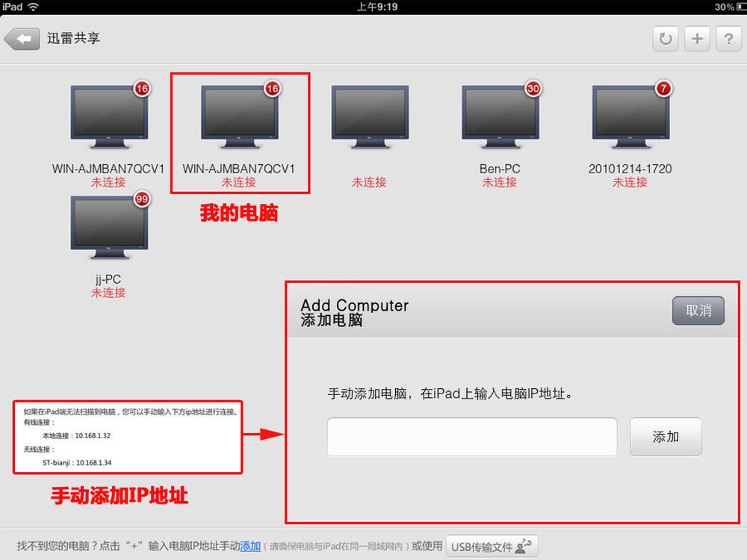Click the badge 7 on 20101214-1720

pos(663,89)
